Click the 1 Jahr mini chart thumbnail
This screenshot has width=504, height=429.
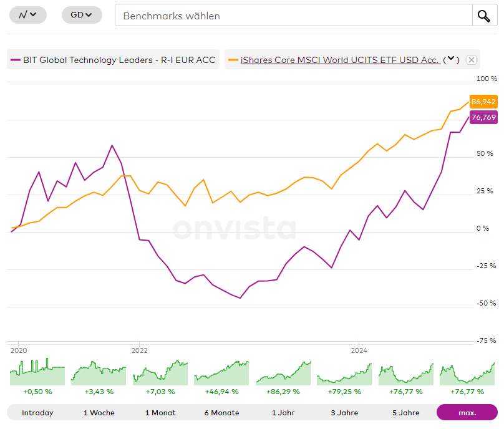[283, 373]
